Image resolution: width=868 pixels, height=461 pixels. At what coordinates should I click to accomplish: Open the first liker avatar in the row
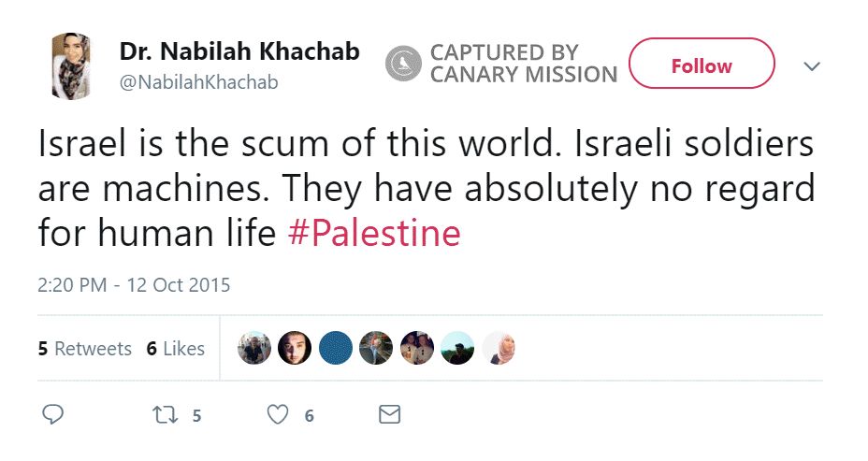[x=254, y=348]
